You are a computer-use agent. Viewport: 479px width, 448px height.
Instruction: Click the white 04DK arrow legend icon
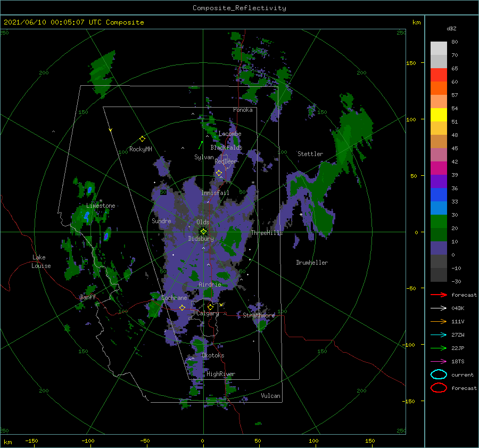(x=439, y=308)
